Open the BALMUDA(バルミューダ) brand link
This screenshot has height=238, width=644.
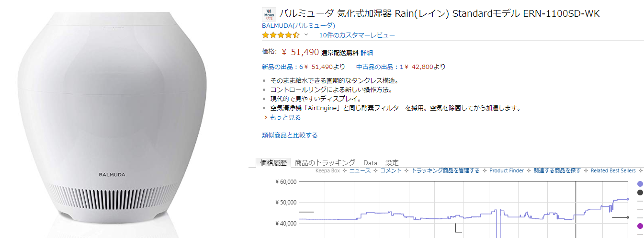(298, 25)
